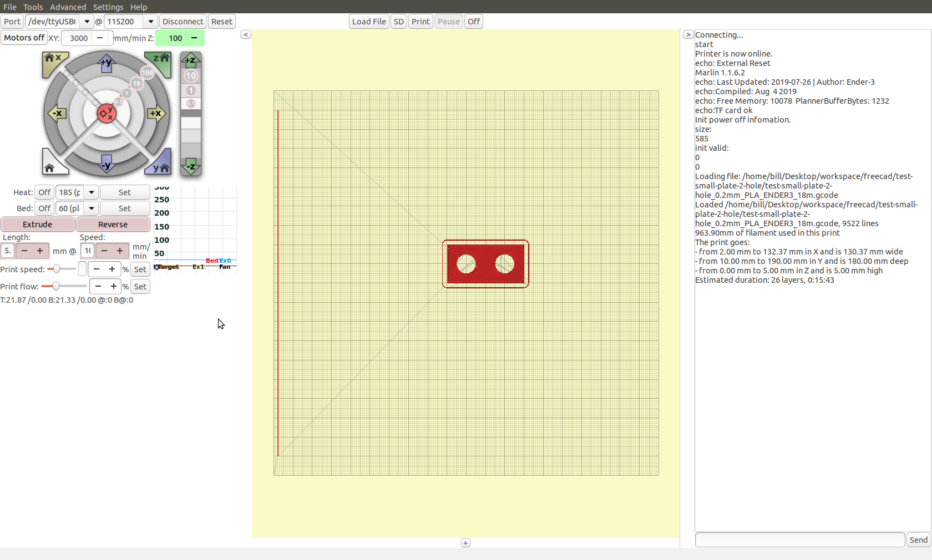Open the serial port dropdown

(x=87, y=22)
